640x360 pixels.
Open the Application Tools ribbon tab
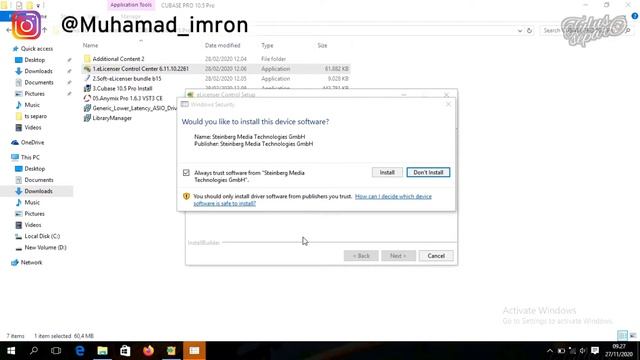131,5
